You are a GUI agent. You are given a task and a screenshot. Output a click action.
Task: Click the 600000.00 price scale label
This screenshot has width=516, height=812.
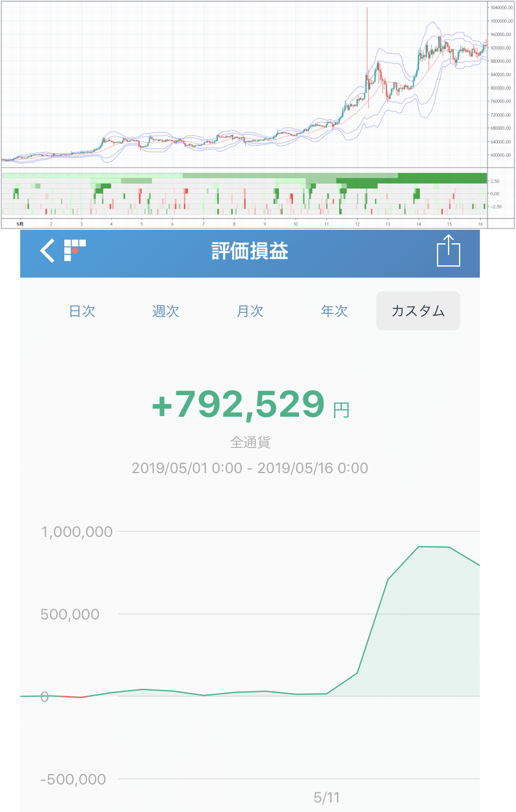click(501, 155)
